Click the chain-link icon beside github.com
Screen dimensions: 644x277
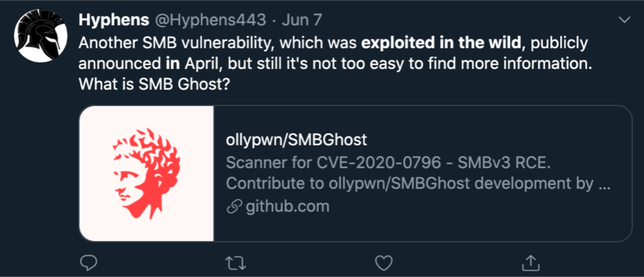click(x=234, y=207)
